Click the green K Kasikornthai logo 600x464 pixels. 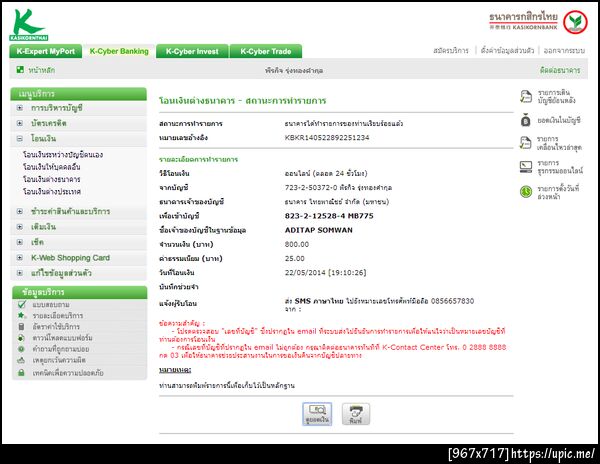(x=29, y=25)
